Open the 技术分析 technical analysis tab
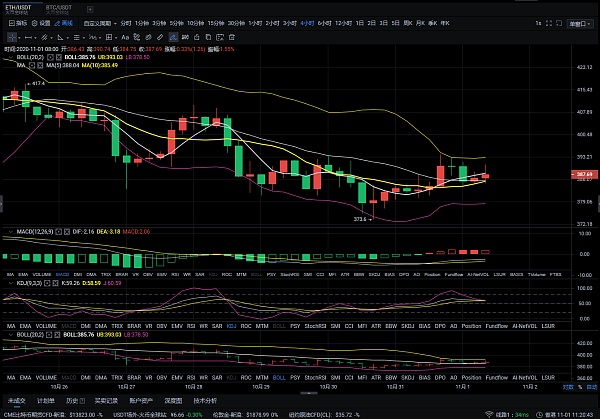600x419 pixels. pyautogui.click(x=205, y=401)
